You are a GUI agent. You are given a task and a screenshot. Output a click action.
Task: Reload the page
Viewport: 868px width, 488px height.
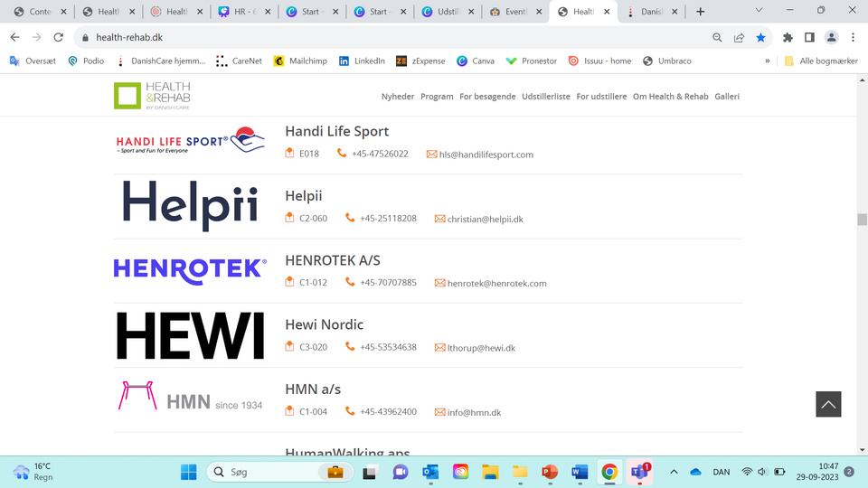point(58,37)
